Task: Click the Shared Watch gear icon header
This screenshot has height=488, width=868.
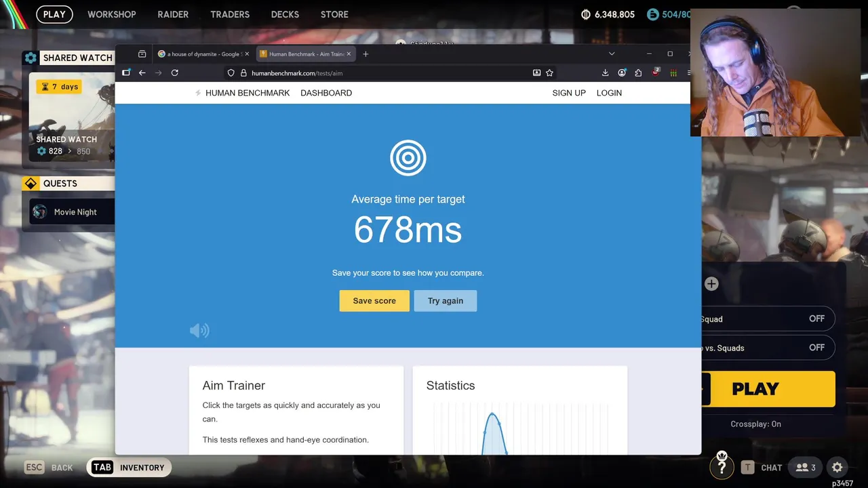Action: (31, 58)
